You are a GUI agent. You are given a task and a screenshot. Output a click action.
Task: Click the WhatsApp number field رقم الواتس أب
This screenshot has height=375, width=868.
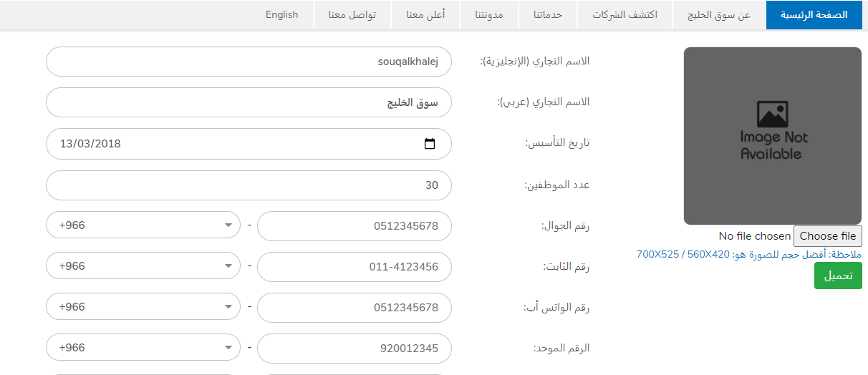coord(355,308)
